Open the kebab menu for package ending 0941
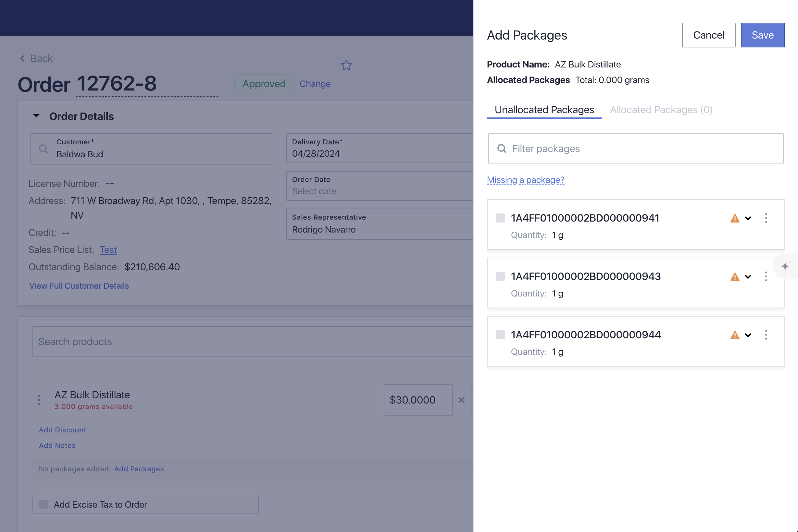Image resolution: width=798 pixels, height=532 pixels. point(766,218)
